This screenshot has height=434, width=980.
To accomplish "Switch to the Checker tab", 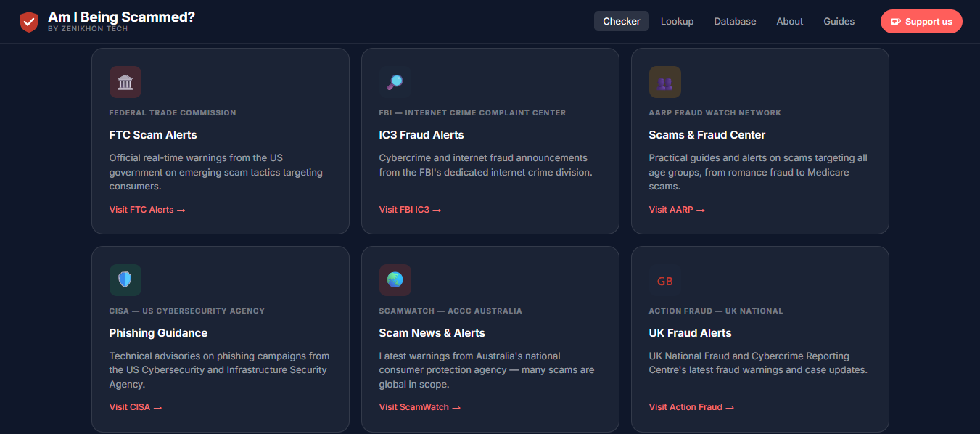I will [x=621, y=21].
